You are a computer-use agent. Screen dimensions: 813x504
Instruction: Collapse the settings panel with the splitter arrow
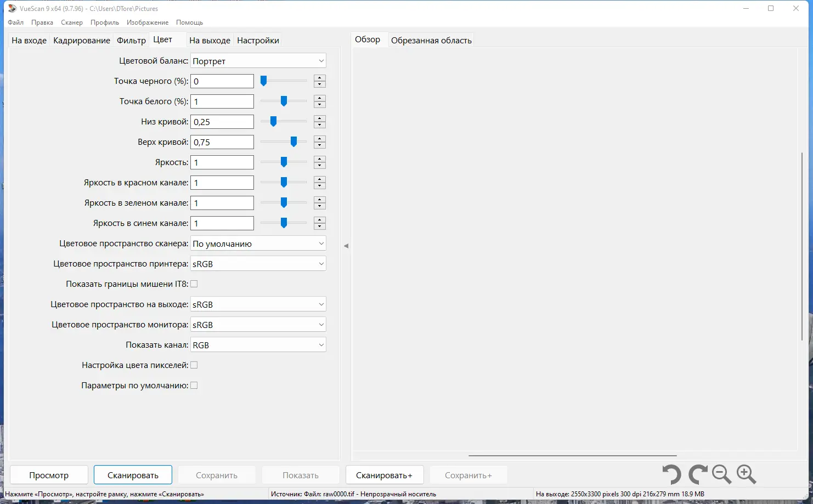346,246
